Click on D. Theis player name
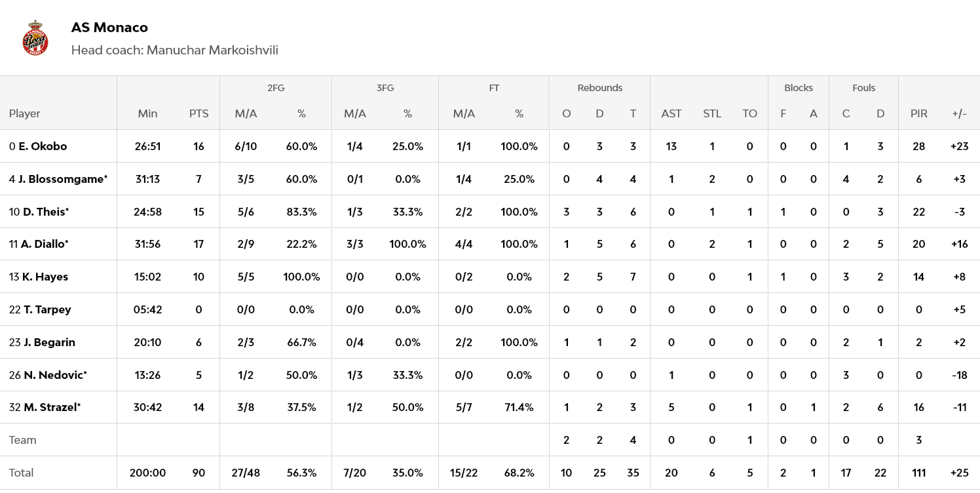 coord(46,212)
